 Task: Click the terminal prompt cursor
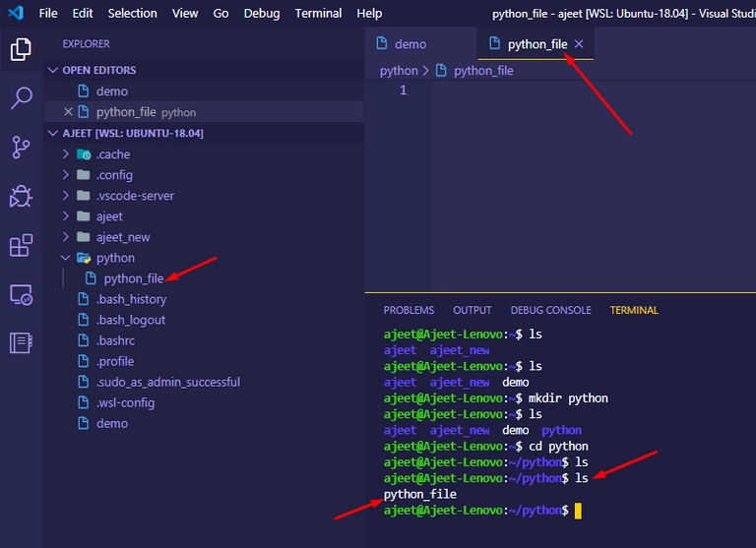(x=578, y=511)
